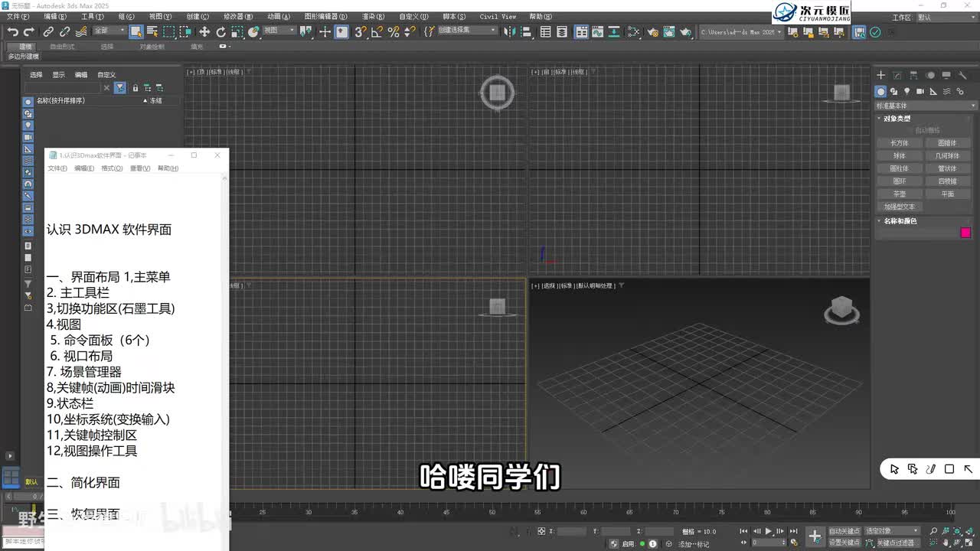Viewport: 980px width, 551px height.
Task: Click the X coordinate input field
Action: coord(572,531)
